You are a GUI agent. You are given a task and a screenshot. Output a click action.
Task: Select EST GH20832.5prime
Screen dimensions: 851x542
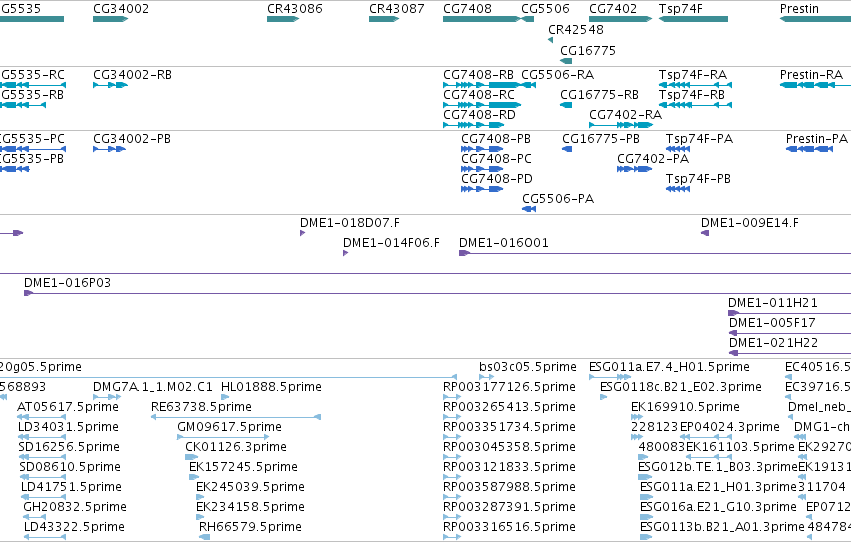tap(75, 508)
